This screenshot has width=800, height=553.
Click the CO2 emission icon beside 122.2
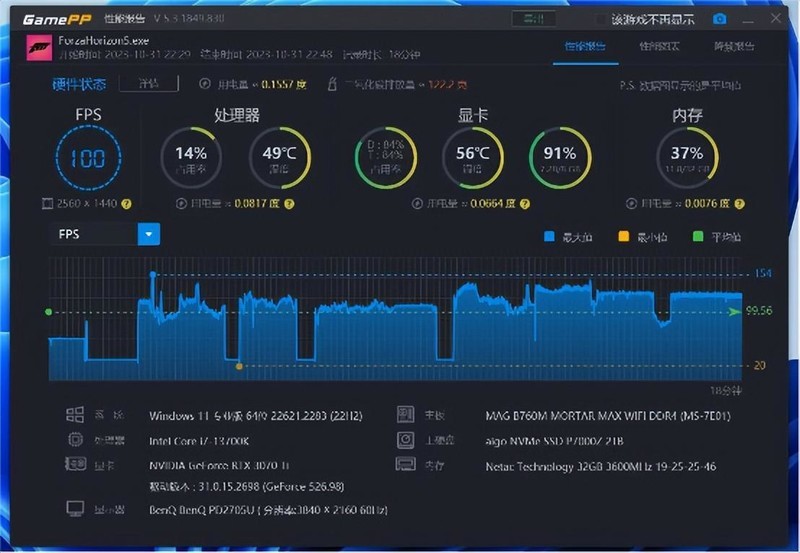pyautogui.click(x=332, y=84)
